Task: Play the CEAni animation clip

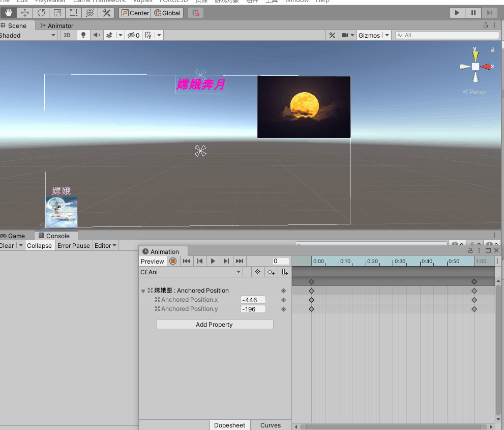Action: pyautogui.click(x=213, y=261)
